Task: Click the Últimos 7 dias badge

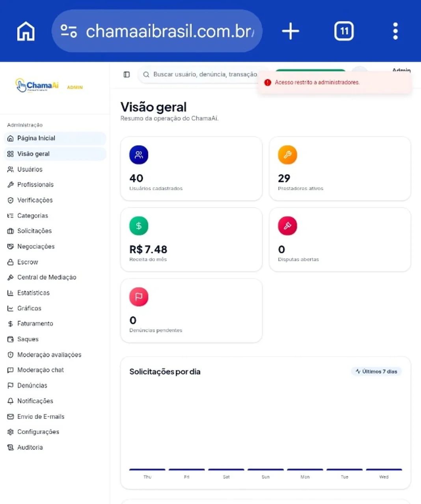Action: click(376, 371)
